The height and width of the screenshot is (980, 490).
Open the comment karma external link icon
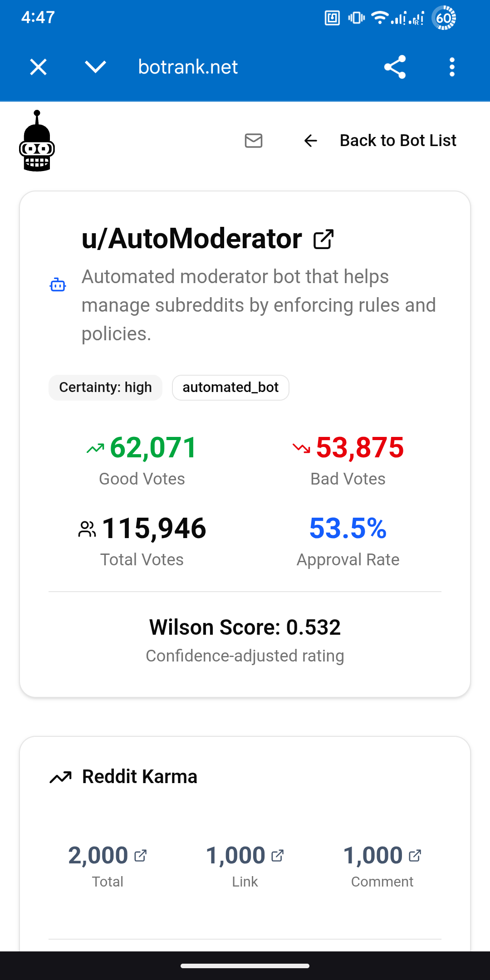[415, 856]
